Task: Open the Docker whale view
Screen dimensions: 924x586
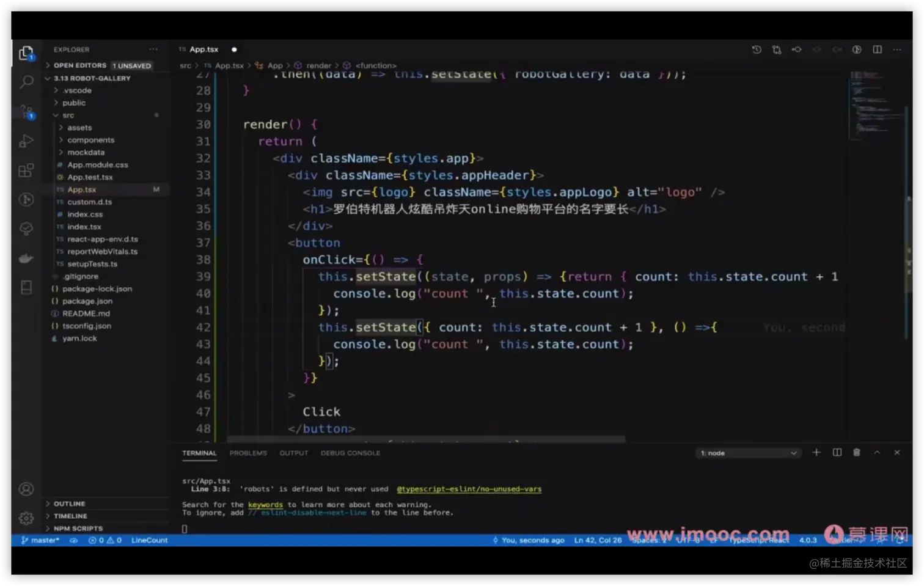Action: click(x=26, y=258)
